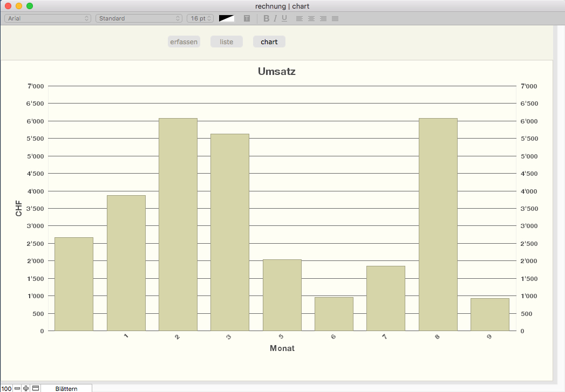Open the Blättern mode popup menu
565x392 pixels.
click(x=66, y=388)
